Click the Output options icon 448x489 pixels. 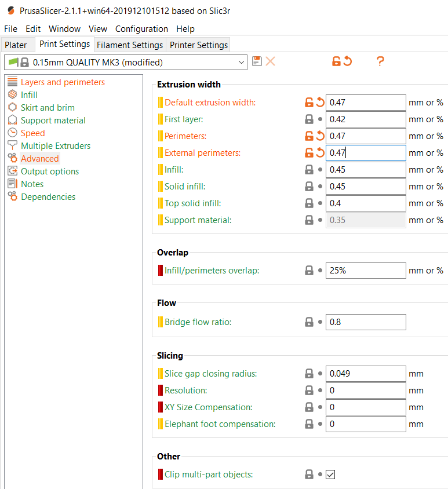click(13, 171)
